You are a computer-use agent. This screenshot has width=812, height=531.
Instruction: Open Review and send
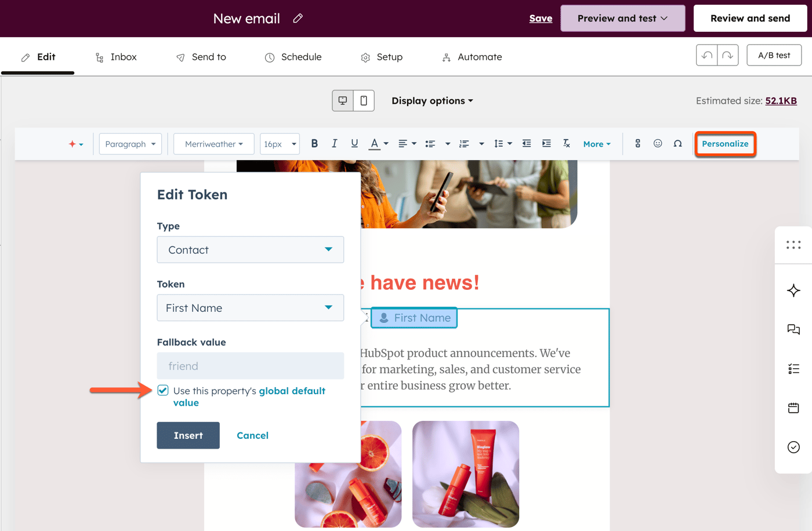point(750,18)
